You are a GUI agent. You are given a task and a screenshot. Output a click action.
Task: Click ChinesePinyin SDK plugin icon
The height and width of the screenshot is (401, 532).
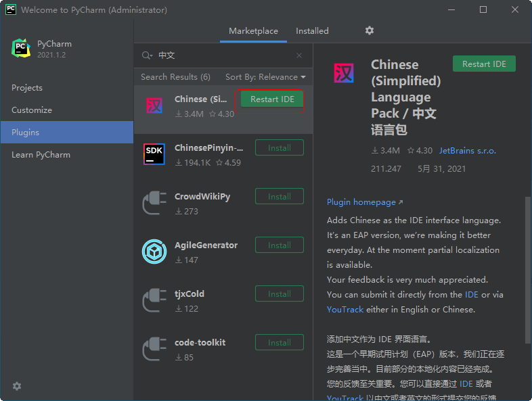[x=154, y=154]
